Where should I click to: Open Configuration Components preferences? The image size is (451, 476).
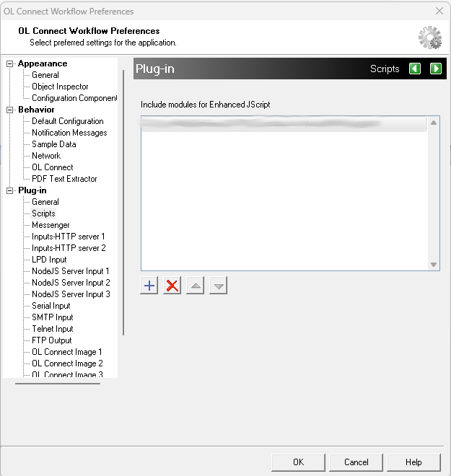click(x=74, y=98)
